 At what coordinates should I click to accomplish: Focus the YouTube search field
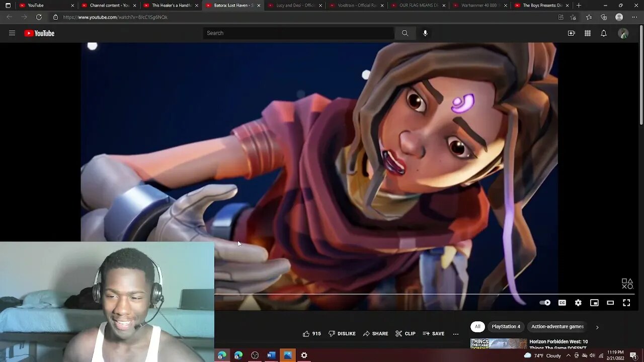pyautogui.click(x=298, y=33)
